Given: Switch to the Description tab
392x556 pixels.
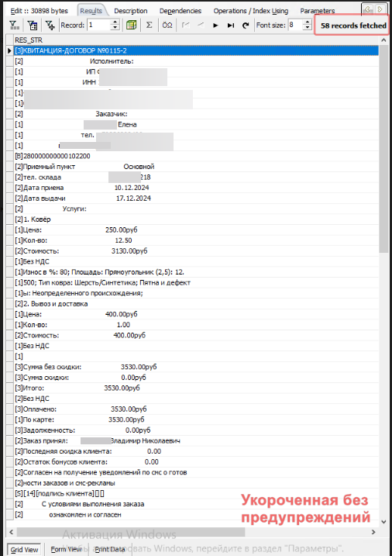Looking at the screenshot, I should point(131,11).
